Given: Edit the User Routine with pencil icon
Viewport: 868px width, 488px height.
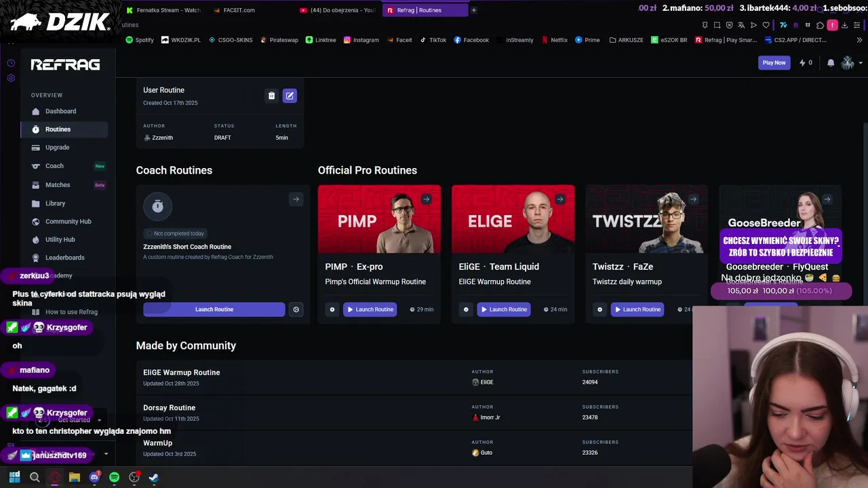Looking at the screenshot, I should coord(290,96).
